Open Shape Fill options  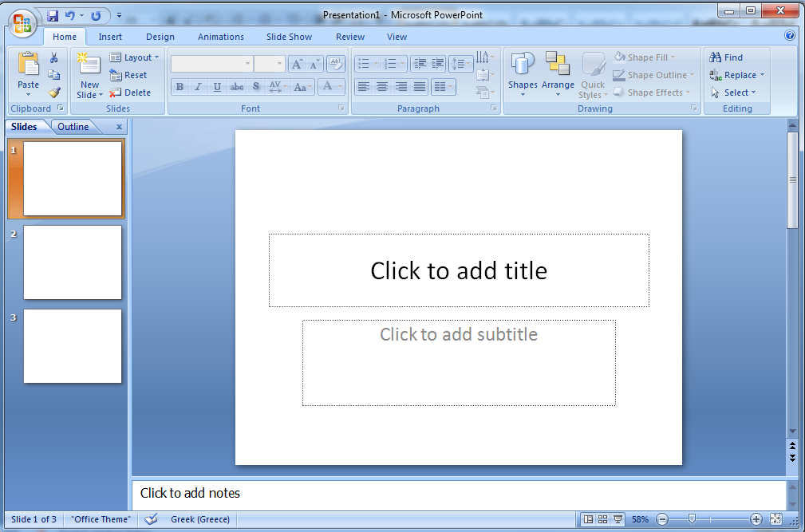645,57
